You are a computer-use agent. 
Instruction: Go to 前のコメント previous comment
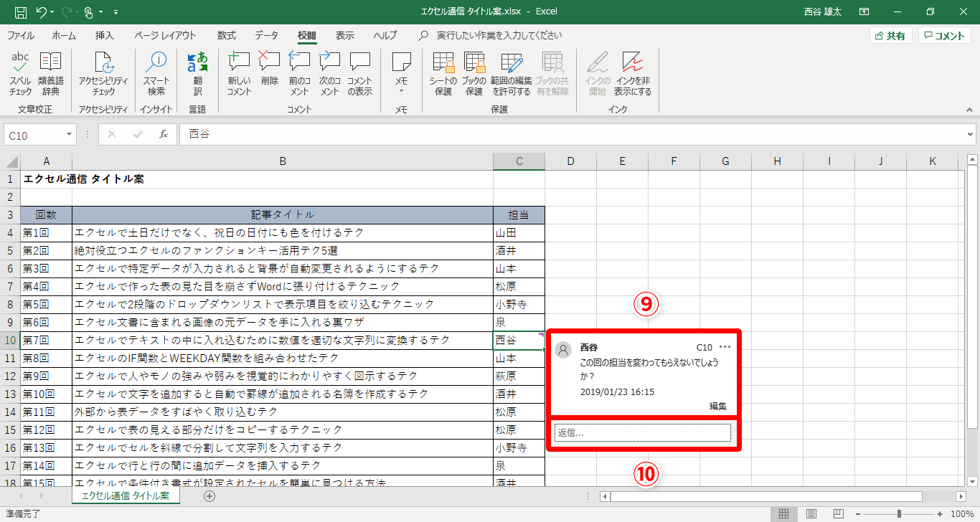coord(299,74)
